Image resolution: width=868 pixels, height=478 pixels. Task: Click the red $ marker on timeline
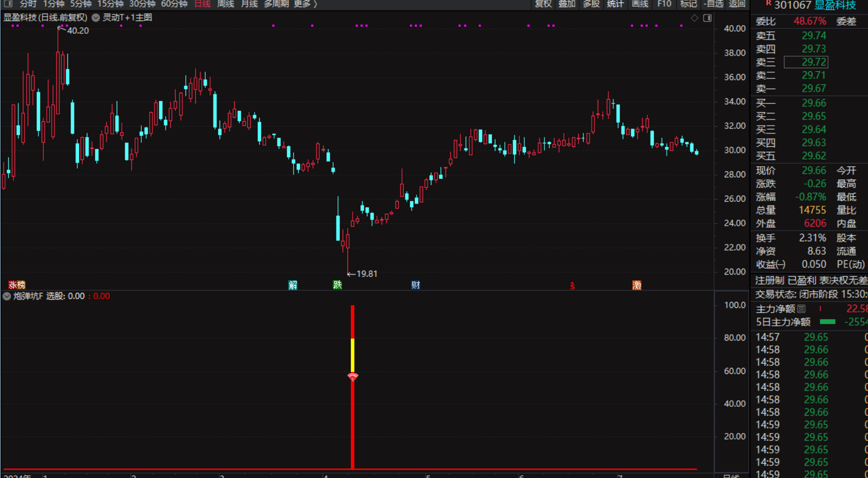point(572,286)
